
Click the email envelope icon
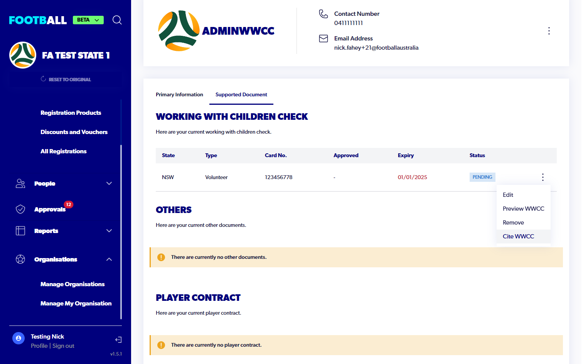[323, 39]
